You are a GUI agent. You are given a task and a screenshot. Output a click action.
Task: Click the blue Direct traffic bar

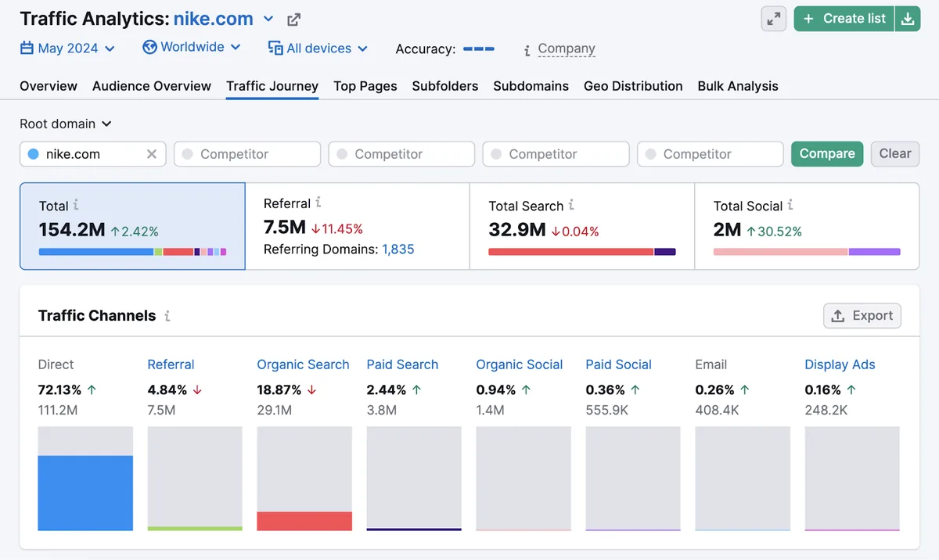tap(85, 493)
